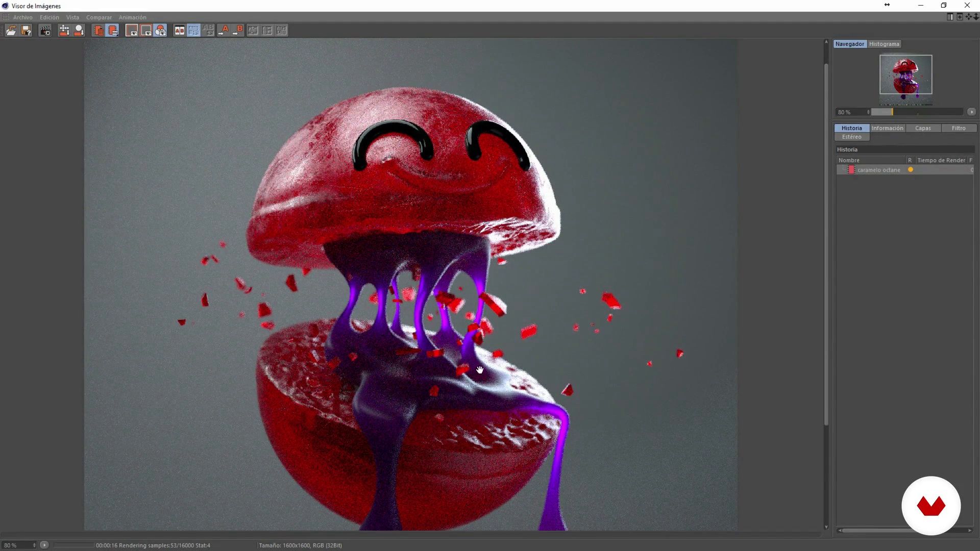980x551 pixels.
Task: Toggle the greyed AB difference eye icon
Action: [x=208, y=31]
